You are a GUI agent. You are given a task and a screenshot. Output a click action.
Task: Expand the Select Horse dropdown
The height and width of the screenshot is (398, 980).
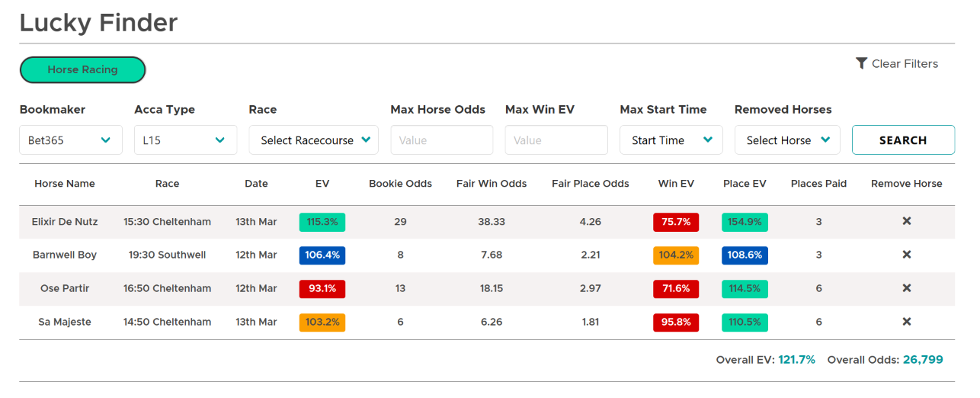pos(787,140)
